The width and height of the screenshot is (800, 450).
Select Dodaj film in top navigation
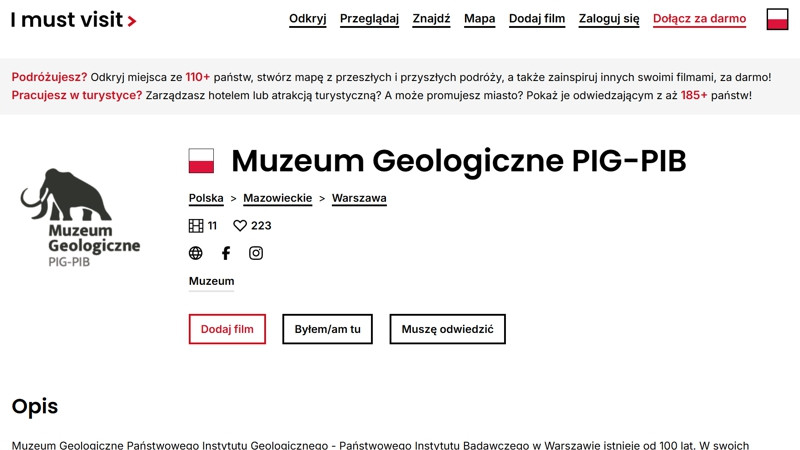click(537, 19)
